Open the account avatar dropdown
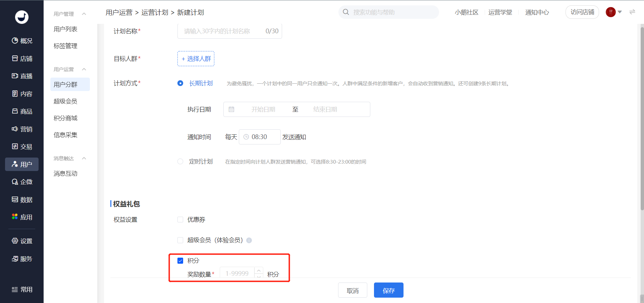Screen dimensions: 644x303 (614, 12)
